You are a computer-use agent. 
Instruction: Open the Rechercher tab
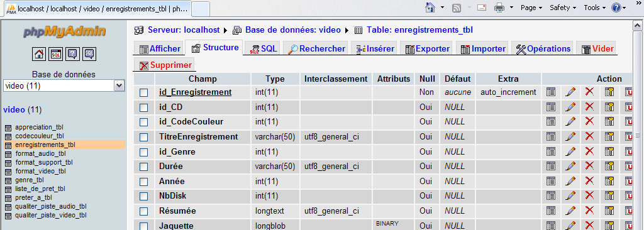coord(316,48)
